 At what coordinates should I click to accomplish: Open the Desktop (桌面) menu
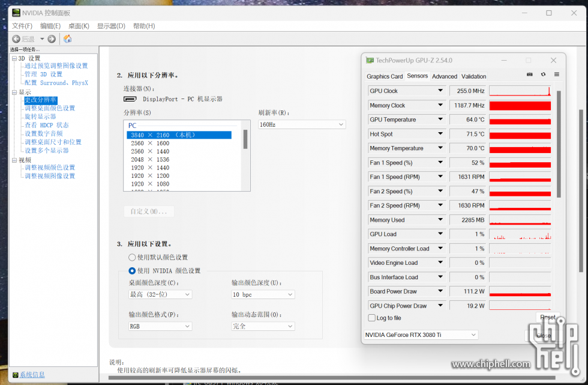[x=79, y=26]
